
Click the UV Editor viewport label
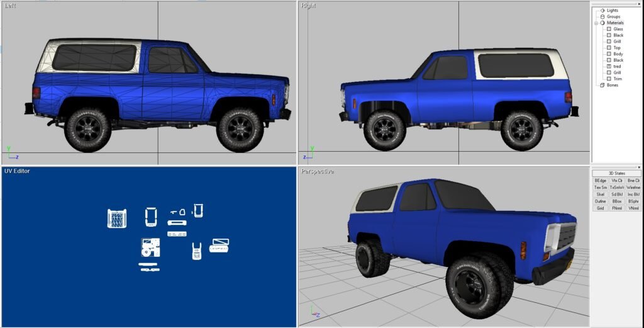pos(17,171)
